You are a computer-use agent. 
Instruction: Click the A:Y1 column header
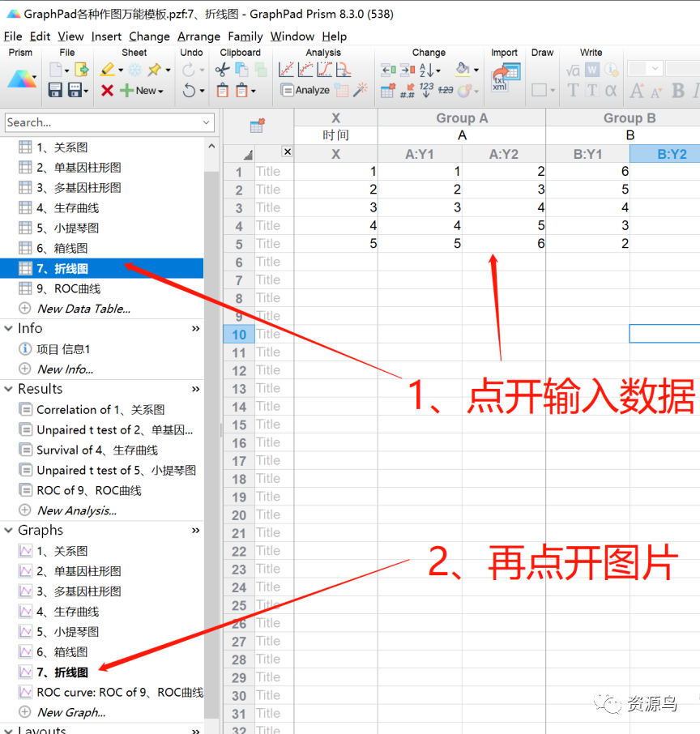[x=420, y=154]
